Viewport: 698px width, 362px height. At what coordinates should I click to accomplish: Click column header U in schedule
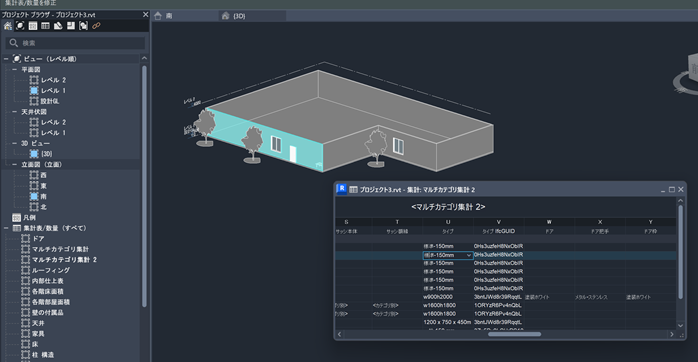coord(448,222)
